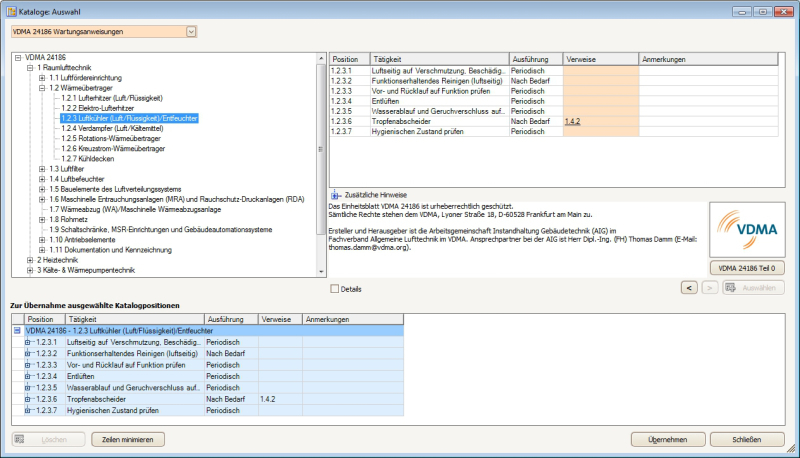Screen dimensions: 800x458
Task: Expand 1.5 Bauelemente des Luftverteilungssystems node
Action: (42, 189)
